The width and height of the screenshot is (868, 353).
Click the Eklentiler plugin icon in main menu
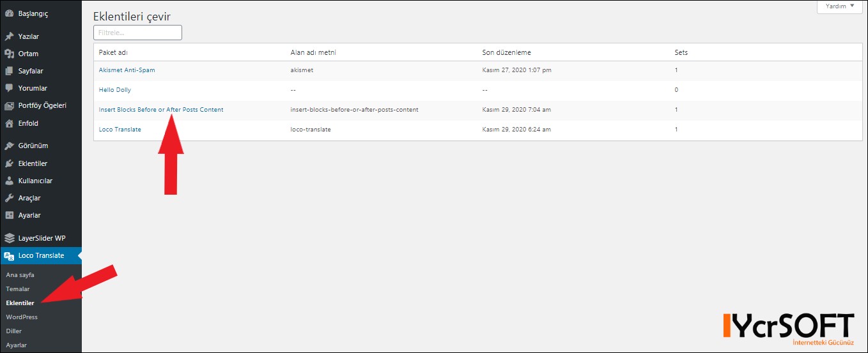click(x=9, y=163)
